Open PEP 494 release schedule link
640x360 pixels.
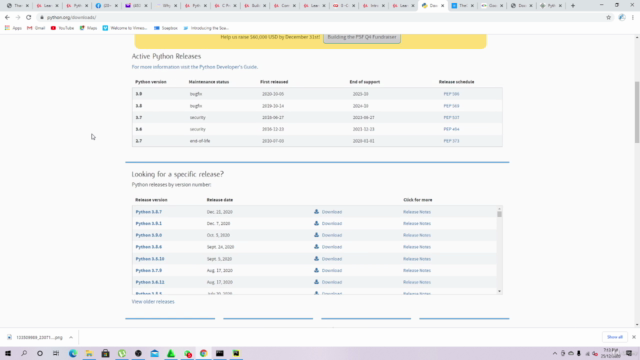451,129
